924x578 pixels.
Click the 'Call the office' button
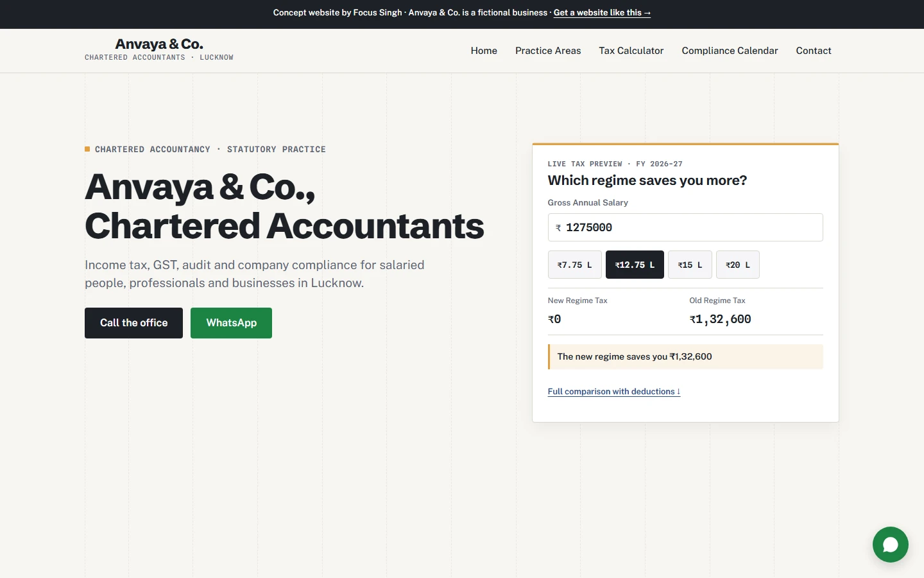tap(133, 323)
